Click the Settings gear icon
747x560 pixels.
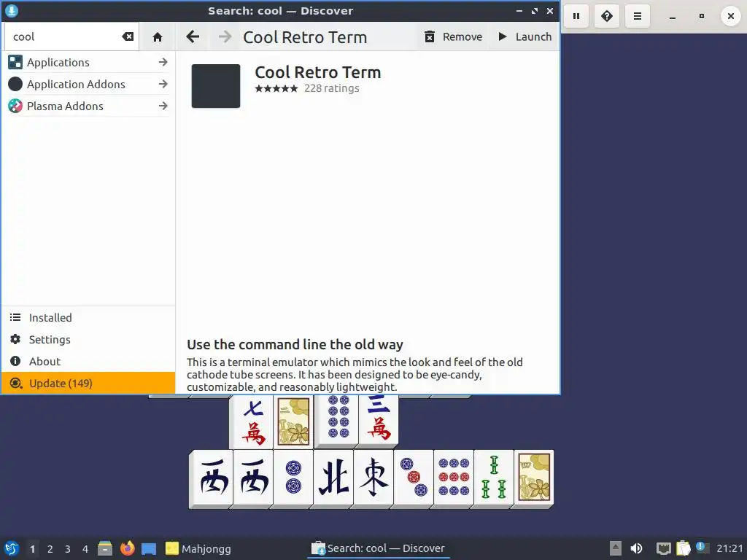coord(15,340)
